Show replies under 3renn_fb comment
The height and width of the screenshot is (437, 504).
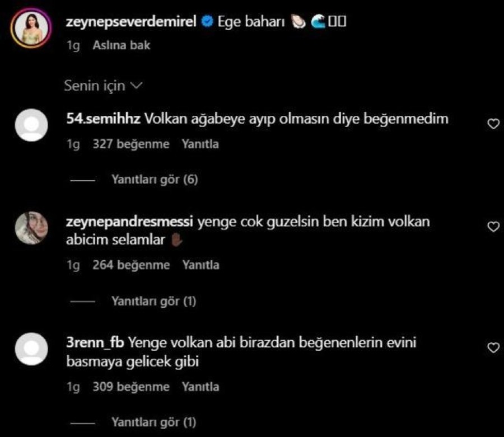coord(153,422)
